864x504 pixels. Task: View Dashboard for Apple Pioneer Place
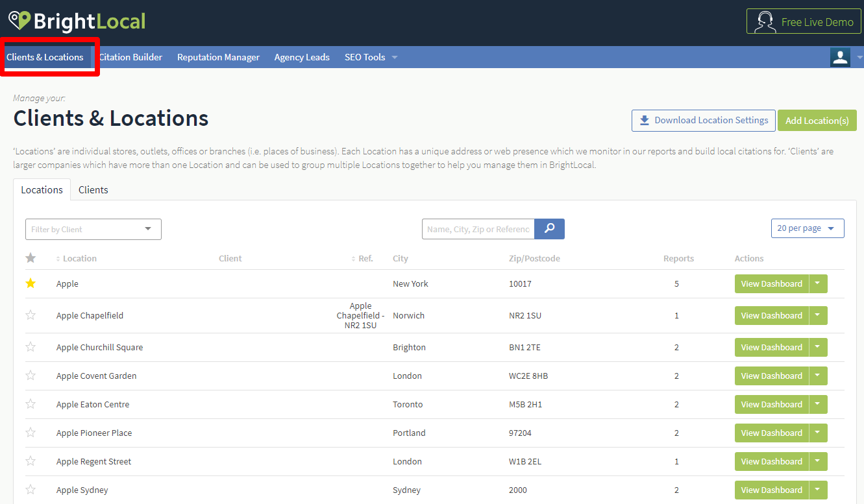click(772, 433)
